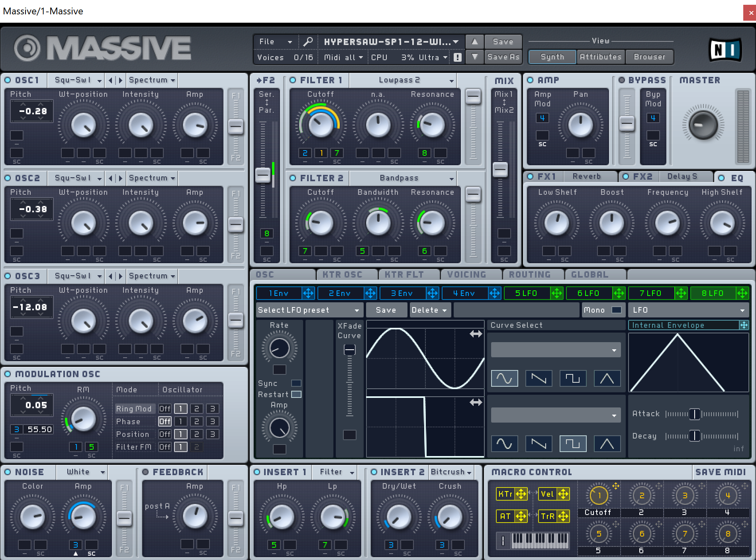Open the File menu dropdown
756x560 pixels.
click(275, 41)
